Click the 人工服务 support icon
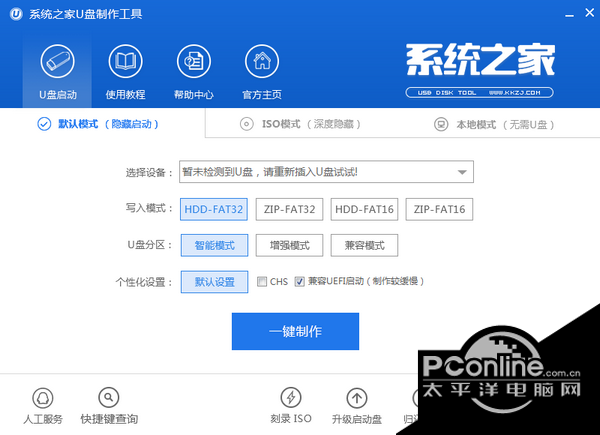 coord(43,398)
